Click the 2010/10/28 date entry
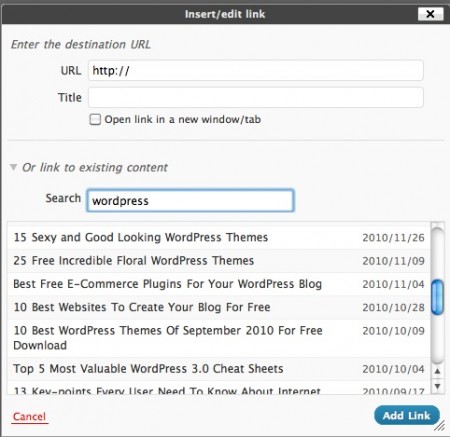Image resolution: width=450 pixels, height=437 pixels. tap(393, 307)
